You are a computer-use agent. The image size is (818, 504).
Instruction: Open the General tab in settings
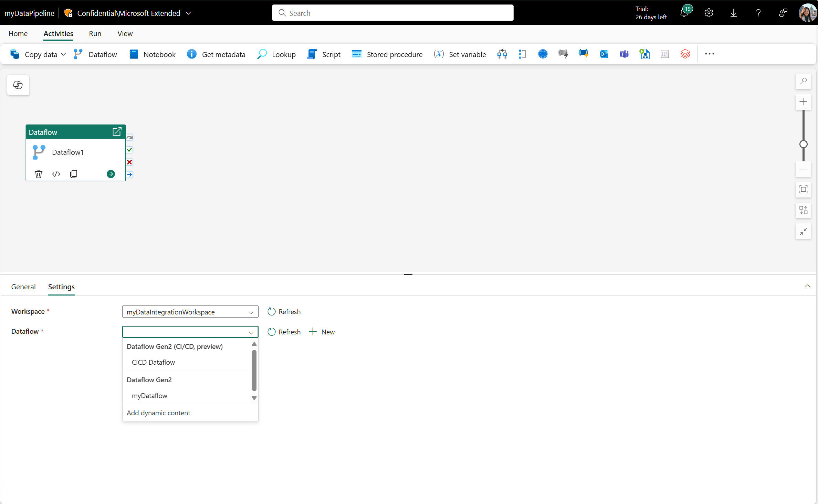(x=23, y=287)
